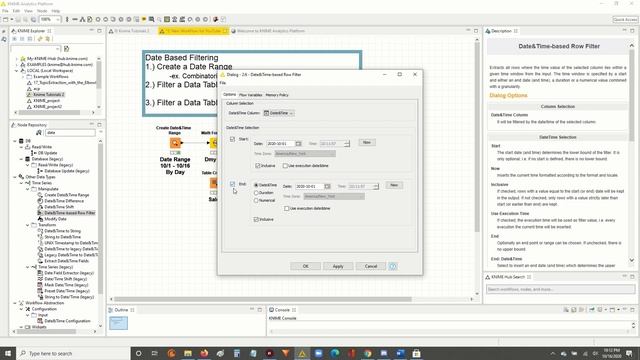The width and height of the screenshot is (640, 360).
Task: Select the Date&Time radio button for End
Action: [256, 185]
